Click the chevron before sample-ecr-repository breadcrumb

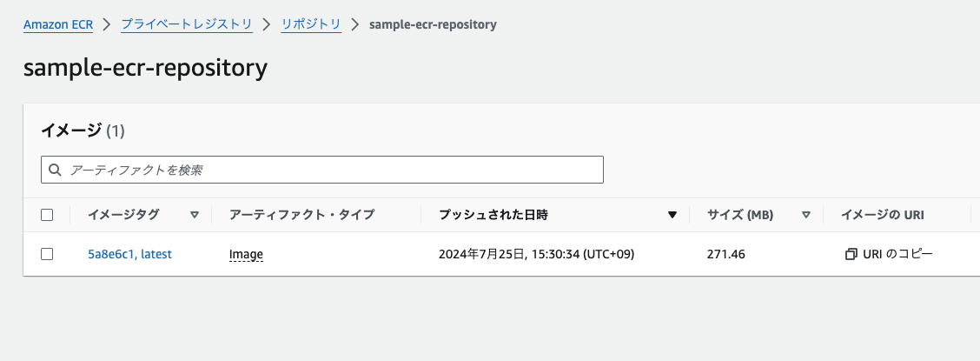pyautogui.click(x=355, y=24)
